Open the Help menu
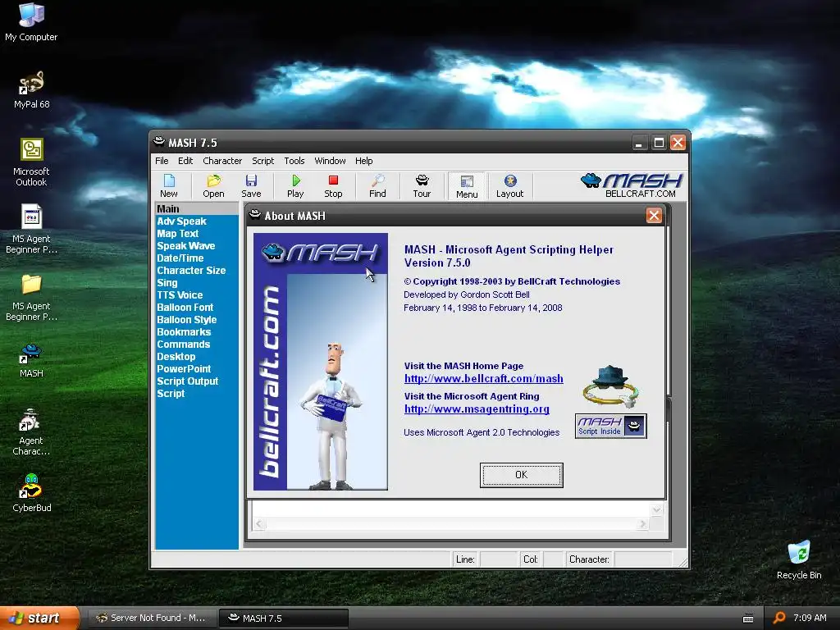The image size is (840, 630). 363,161
